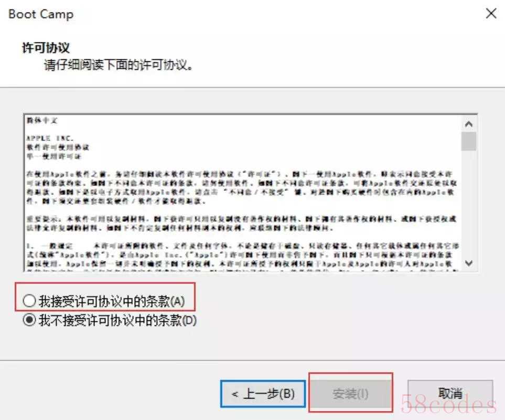Click the decline terms label text ending (D)
Viewport: 505px width, 420px height.
click(117, 320)
